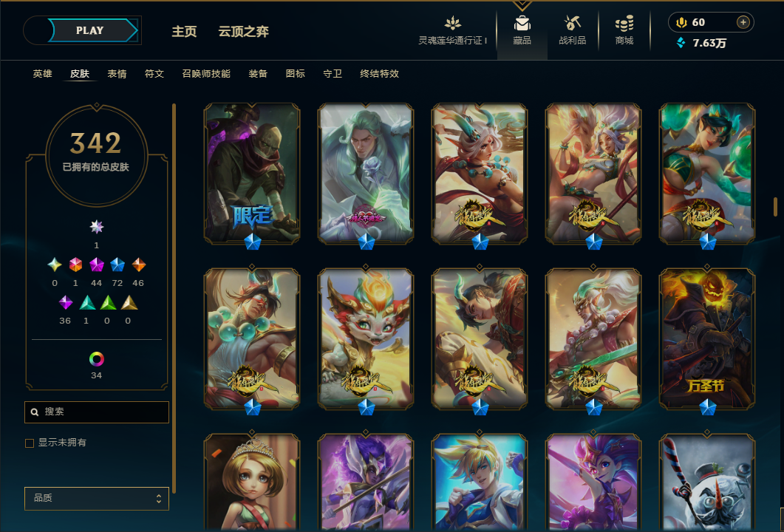Screen dimensions: 784x532
Task: Click the plus icon to add RP
Action: pyautogui.click(x=743, y=22)
